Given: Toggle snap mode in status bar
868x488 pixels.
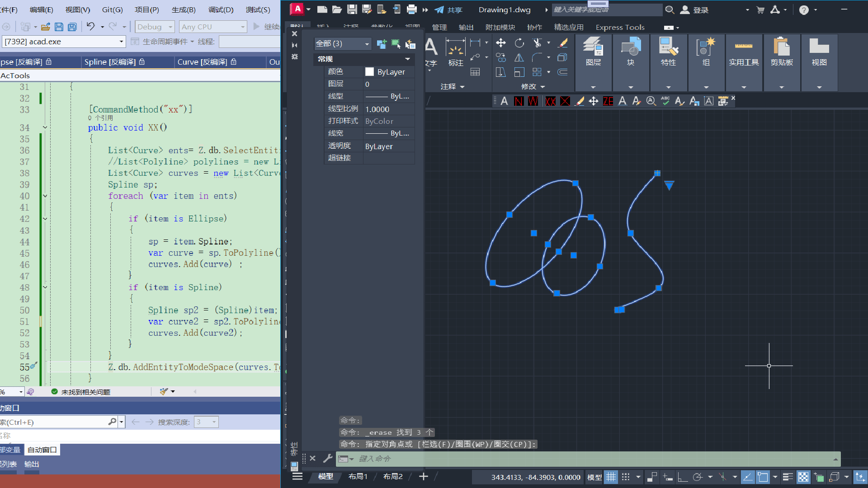Looking at the screenshot, I should pos(626,477).
